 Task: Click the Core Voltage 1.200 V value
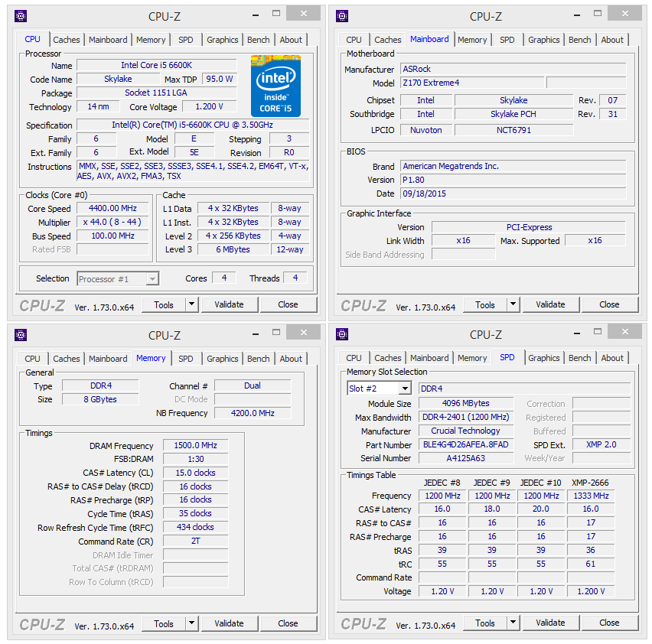point(209,106)
